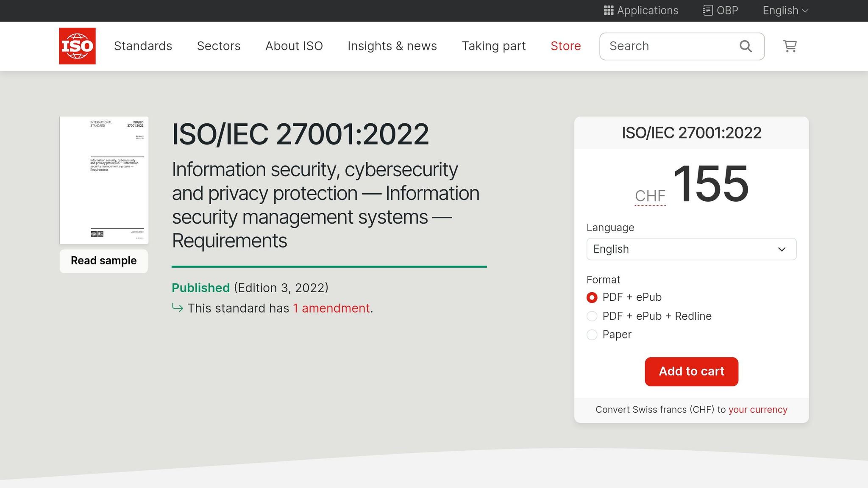Click the amendment arrow indicator
The height and width of the screenshot is (488, 868).
(178, 308)
